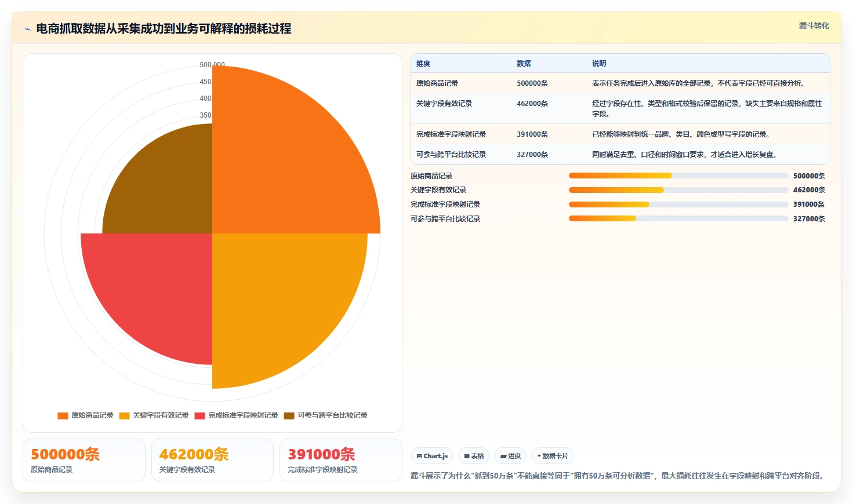Screen dimensions: 853x504
Task: Click the 原始商品记录 progress bar
Action: (678, 176)
